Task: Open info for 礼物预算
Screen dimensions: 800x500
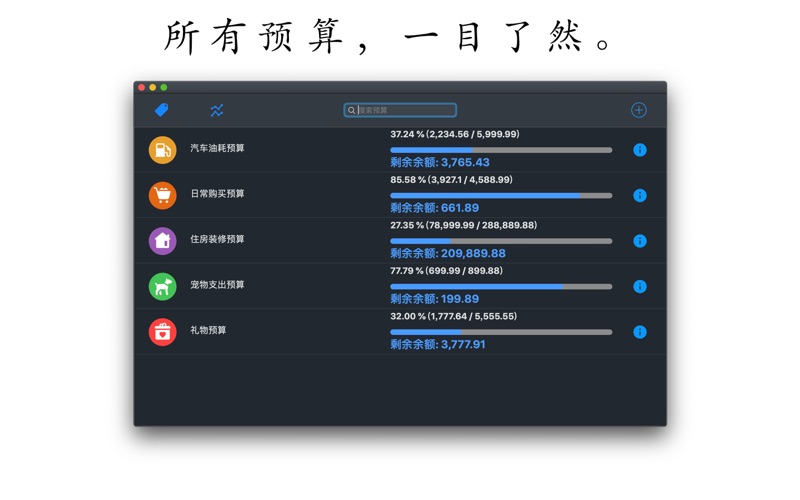Action: pos(640,332)
